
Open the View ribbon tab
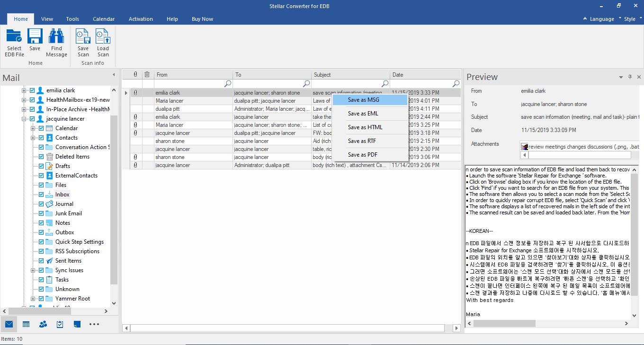tap(47, 19)
